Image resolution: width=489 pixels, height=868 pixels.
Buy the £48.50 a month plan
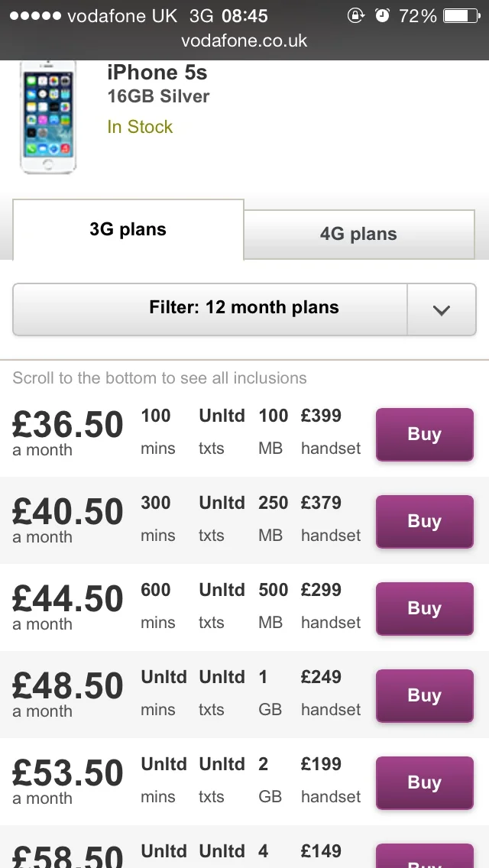point(425,696)
